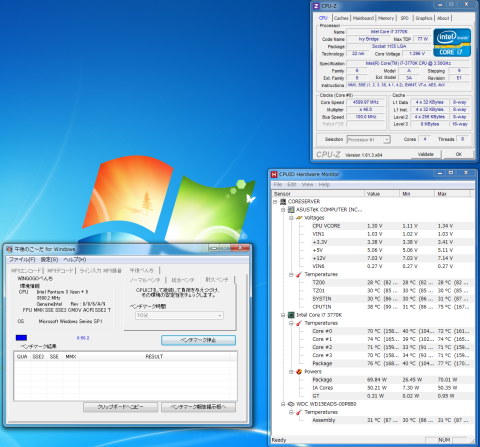The image size is (480, 447).
Task: Click the Multiplier x 46.0 value
Action: tap(366, 109)
